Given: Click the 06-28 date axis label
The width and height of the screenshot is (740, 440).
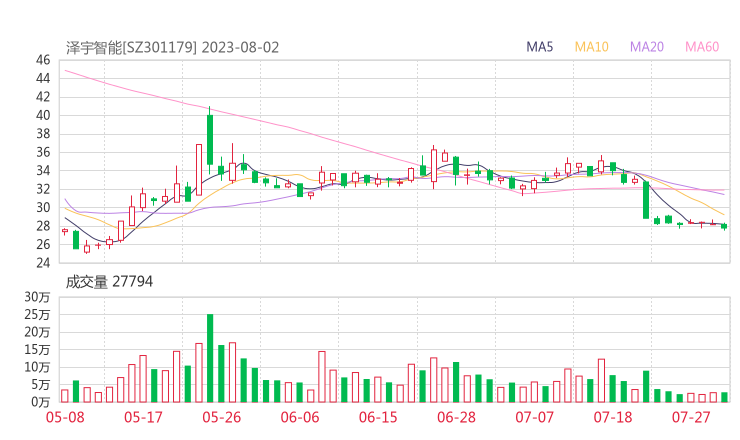Looking at the screenshot, I should pos(456,417).
